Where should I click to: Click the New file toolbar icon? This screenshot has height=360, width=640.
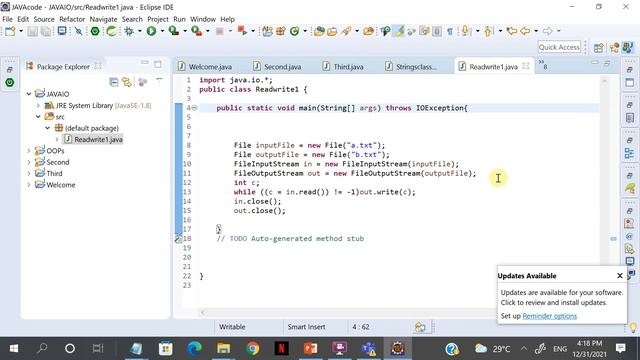point(10,31)
